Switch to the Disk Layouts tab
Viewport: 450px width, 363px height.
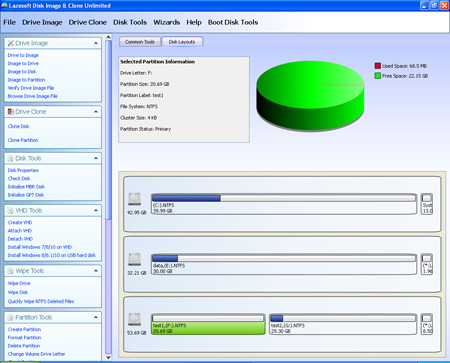coord(182,42)
